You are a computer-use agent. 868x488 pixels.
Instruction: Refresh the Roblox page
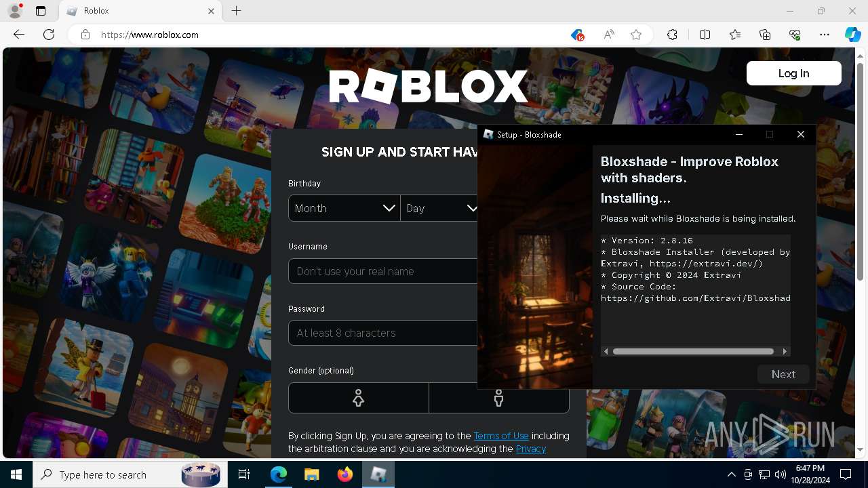click(49, 35)
